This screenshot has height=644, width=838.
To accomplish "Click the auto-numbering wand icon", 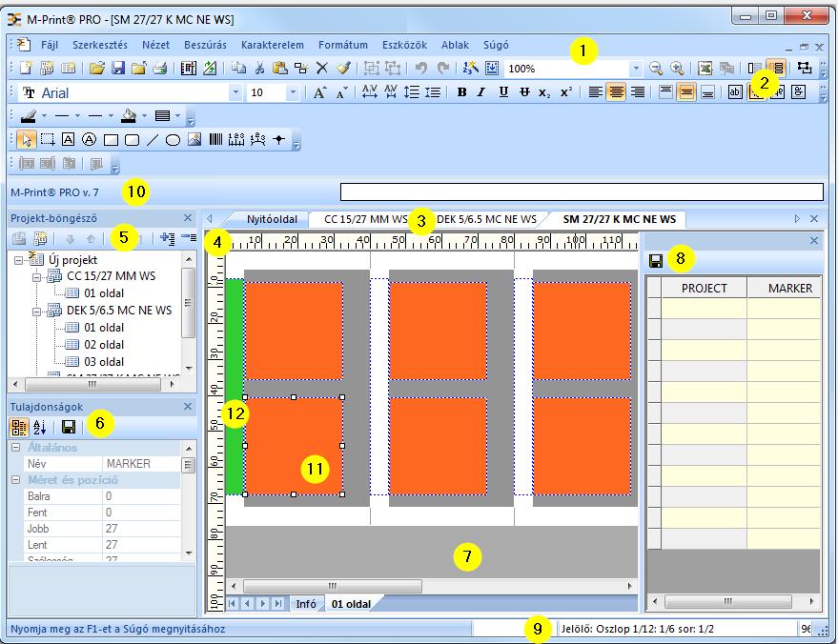I will [470, 68].
